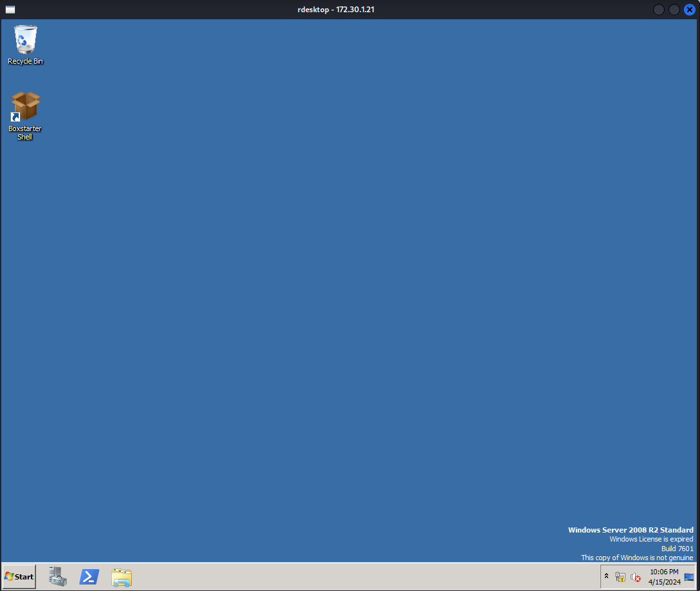Close the rdesktop session window
This screenshot has width=700, height=591.
(690, 10)
